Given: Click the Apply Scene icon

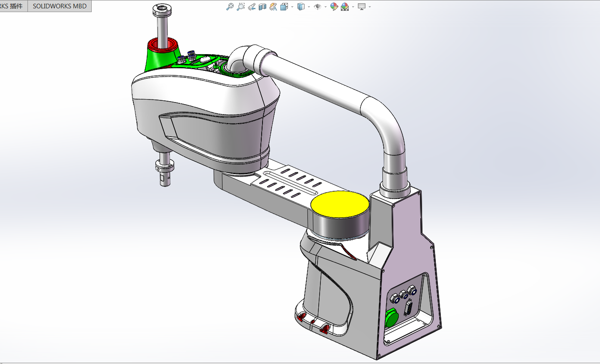Looking at the screenshot, I should (345, 7).
